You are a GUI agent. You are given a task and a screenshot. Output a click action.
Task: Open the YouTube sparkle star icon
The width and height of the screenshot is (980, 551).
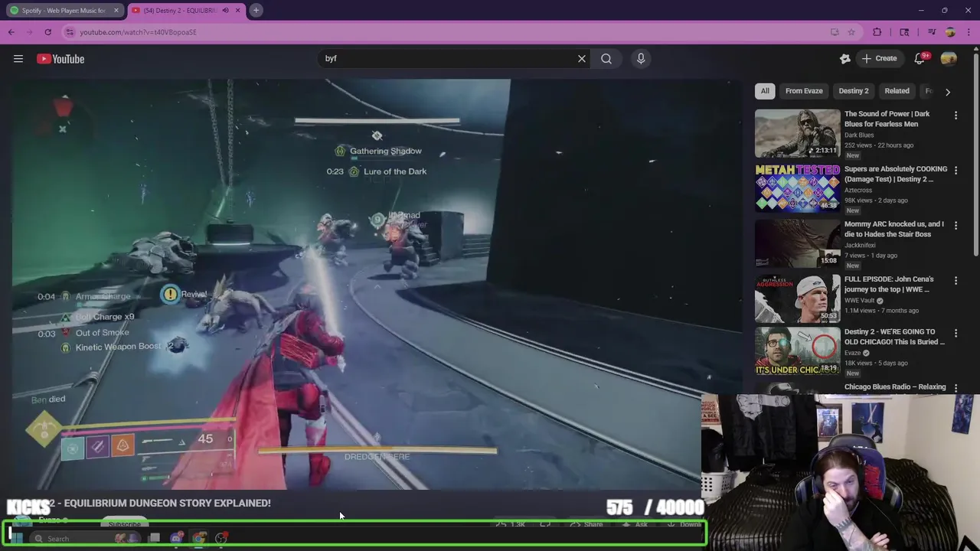coord(845,58)
